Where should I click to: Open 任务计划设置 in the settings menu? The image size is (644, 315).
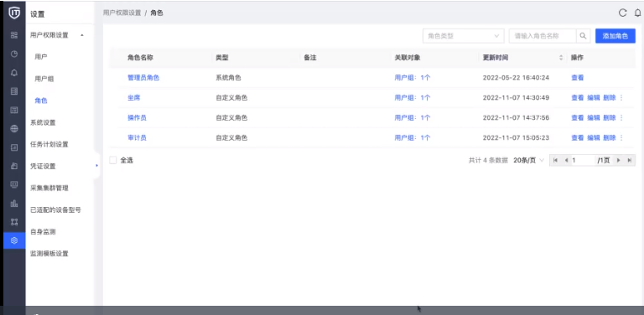coord(49,144)
